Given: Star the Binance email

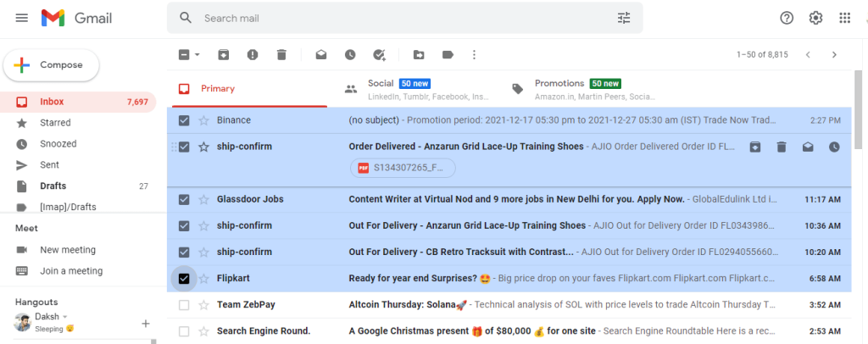Looking at the screenshot, I should pyautogui.click(x=203, y=120).
